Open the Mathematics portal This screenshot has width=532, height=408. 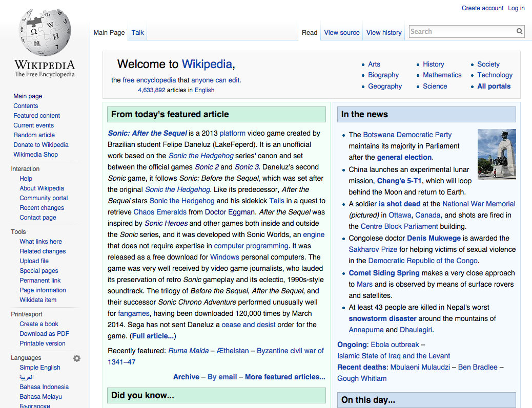click(x=442, y=75)
